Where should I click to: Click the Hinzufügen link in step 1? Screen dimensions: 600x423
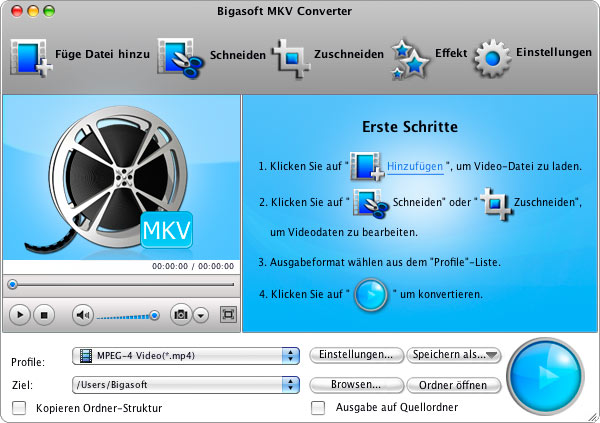415,167
